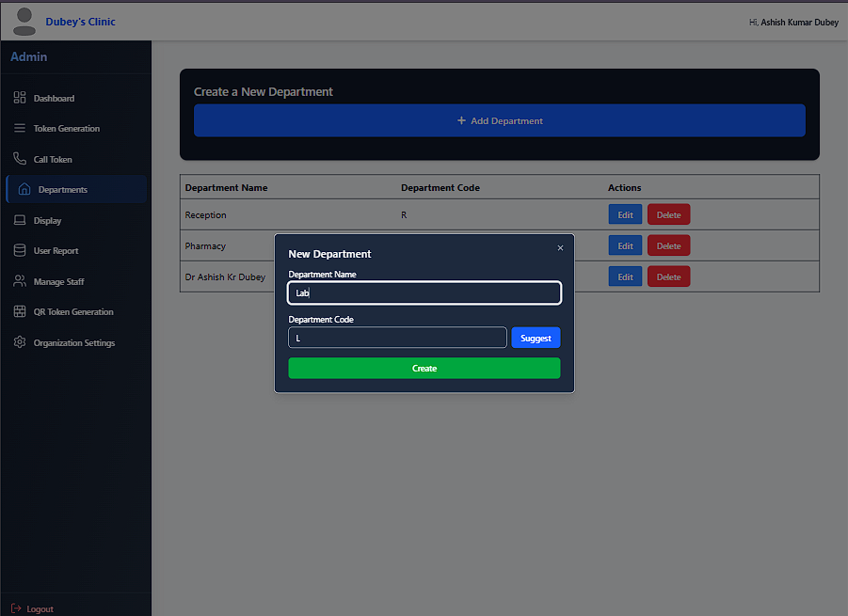Click the user avatar next to Dubey's Clinic
The width and height of the screenshot is (848, 616).
point(24,21)
